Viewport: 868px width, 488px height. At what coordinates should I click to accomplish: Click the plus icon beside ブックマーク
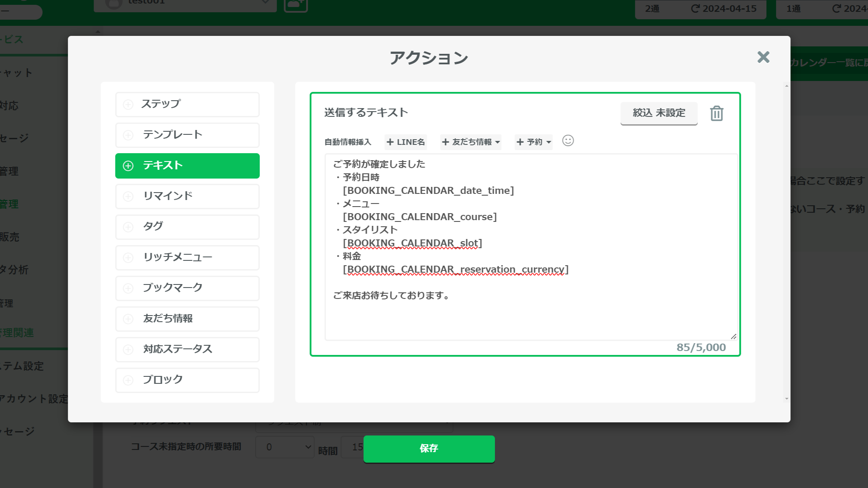[128, 288]
